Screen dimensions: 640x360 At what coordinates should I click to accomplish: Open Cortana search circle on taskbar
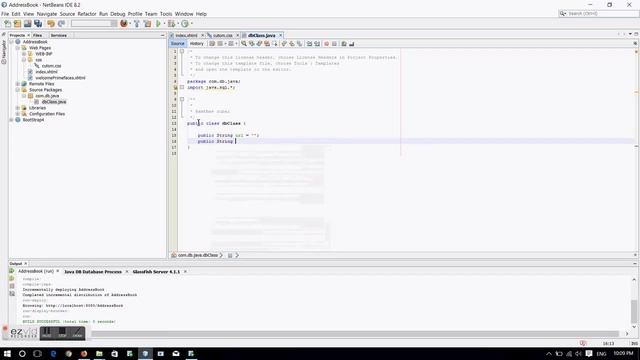[22, 353]
